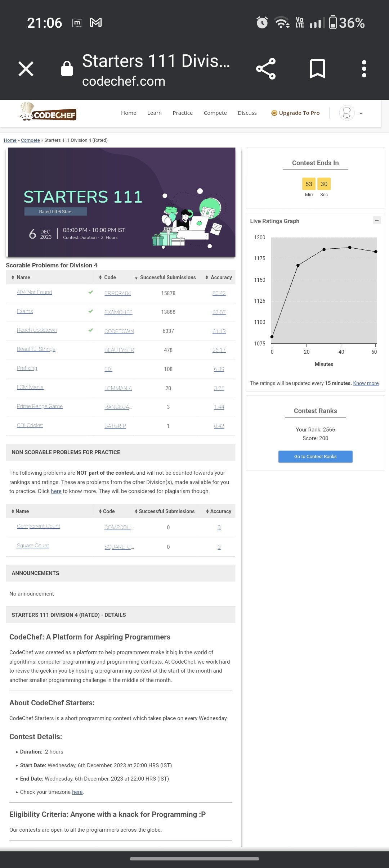Click 'here' link about non scorable problems
Screen dimensions: 389x868
[x=56, y=491]
